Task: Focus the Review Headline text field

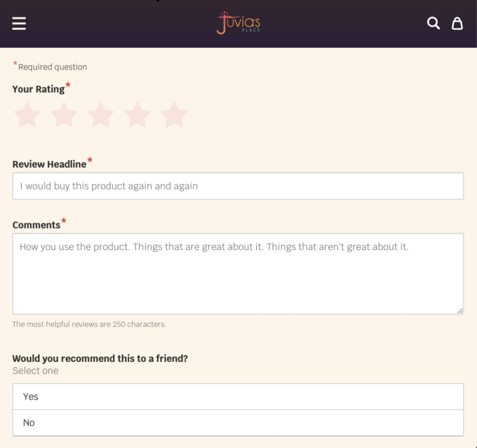Action: click(x=238, y=186)
